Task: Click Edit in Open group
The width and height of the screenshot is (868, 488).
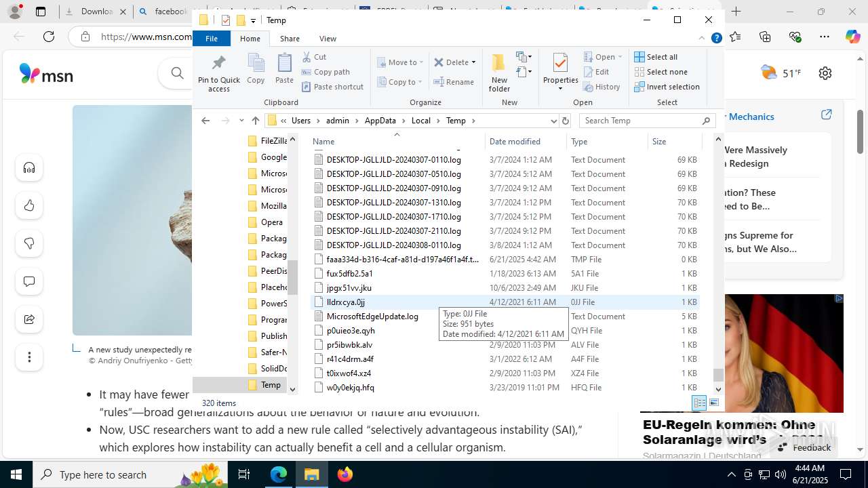Action: click(x=596, y=72)
